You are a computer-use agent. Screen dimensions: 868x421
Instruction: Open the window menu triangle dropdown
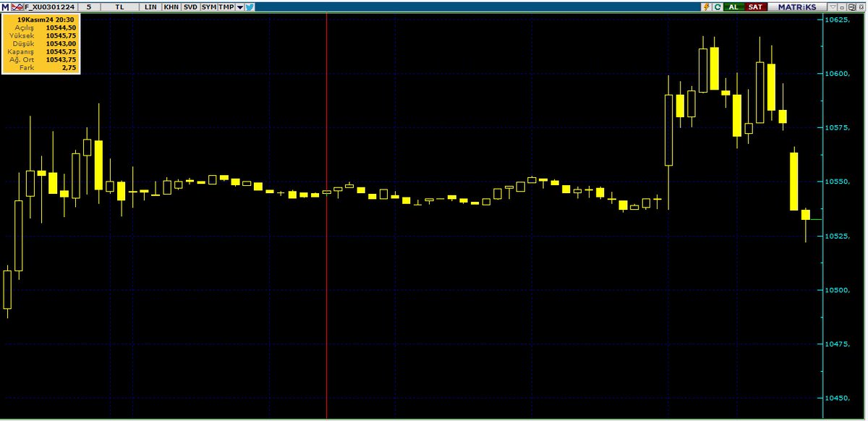833,7
